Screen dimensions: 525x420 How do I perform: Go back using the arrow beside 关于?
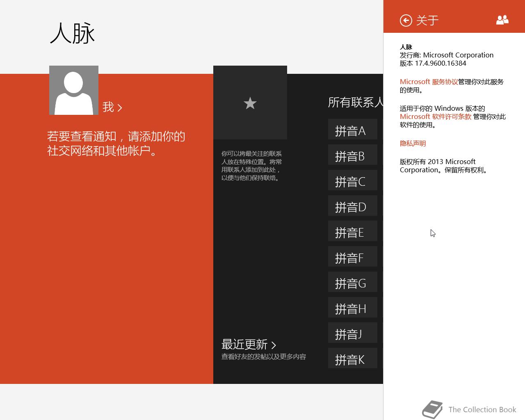pyautogui.click(x=406, y=21)
